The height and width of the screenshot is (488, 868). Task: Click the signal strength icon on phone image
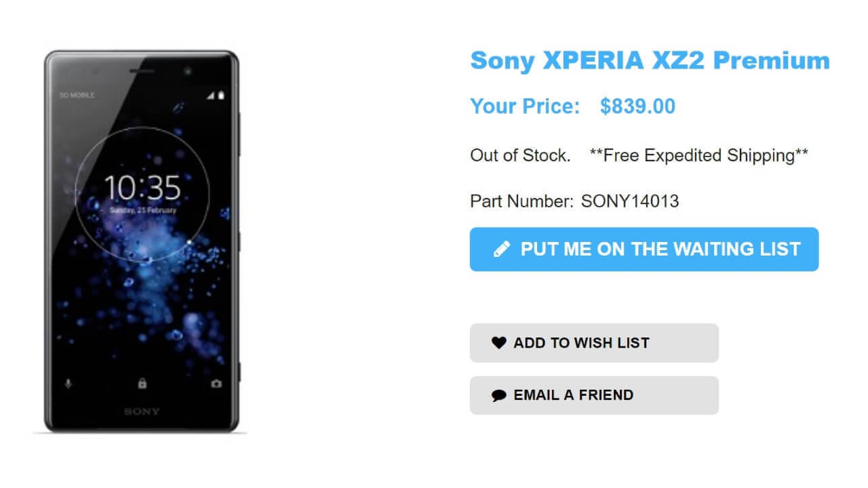211,96
